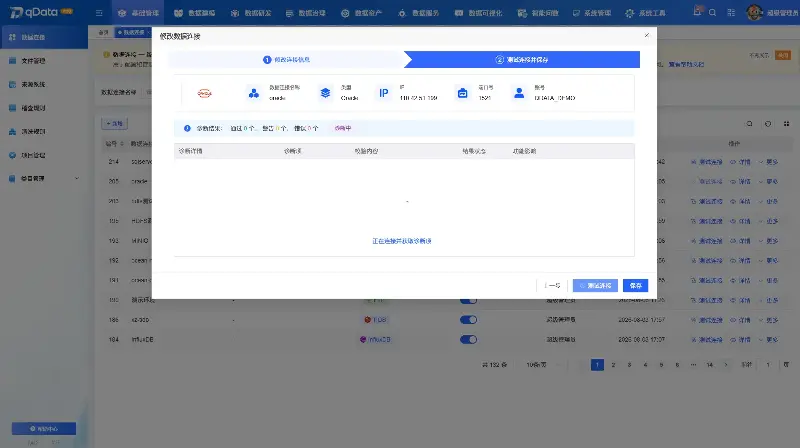Open the notification bell in top header

pos(697,11)
